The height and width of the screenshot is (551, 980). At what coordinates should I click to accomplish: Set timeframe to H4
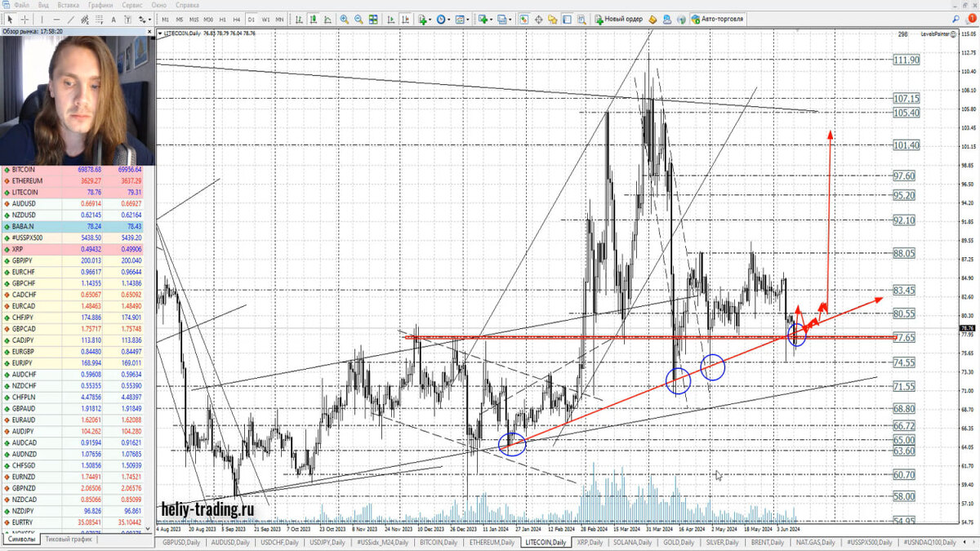click(236, 19)
